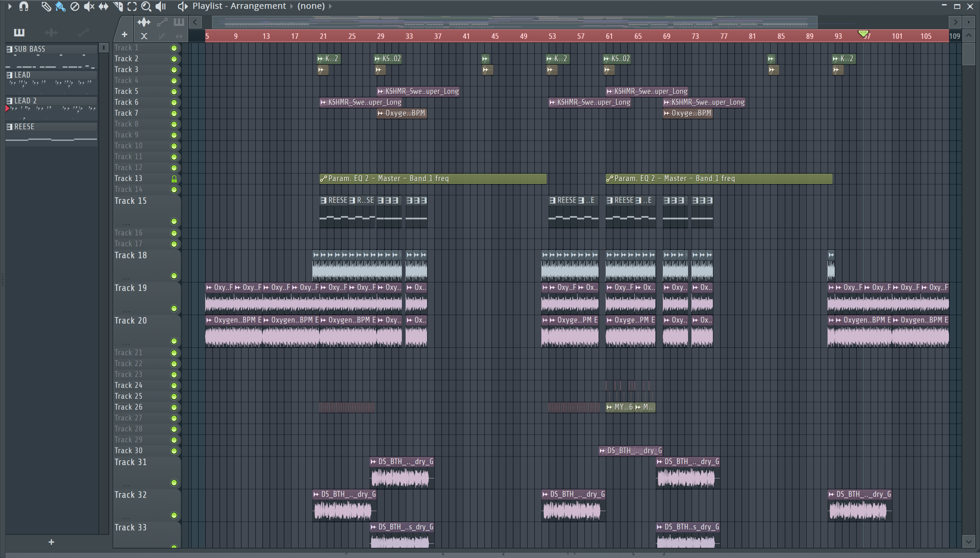Image resolution: width=980 pixels, height=558 pixels.
Task: Click the up arrow above the vertical scrollbar
Action: pyautogui.click(x=968, y=36)
